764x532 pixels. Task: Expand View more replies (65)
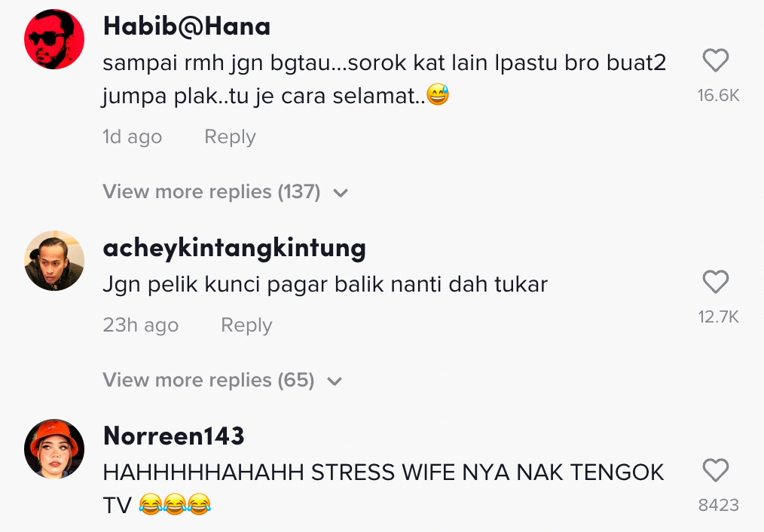pos(222,380)
